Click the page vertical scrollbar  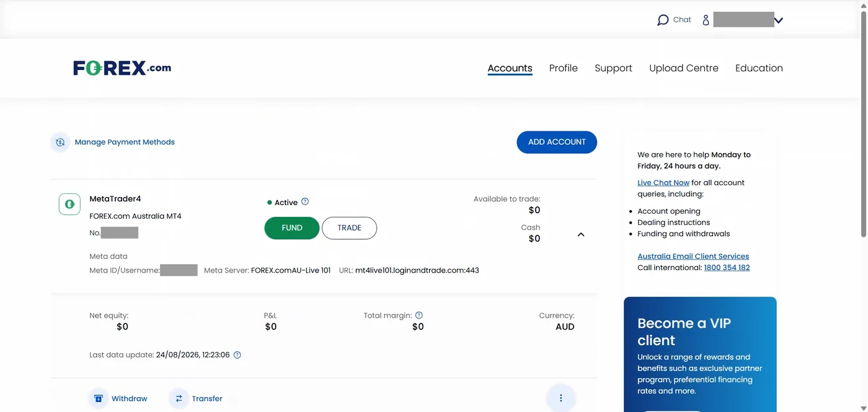point(864,124)
